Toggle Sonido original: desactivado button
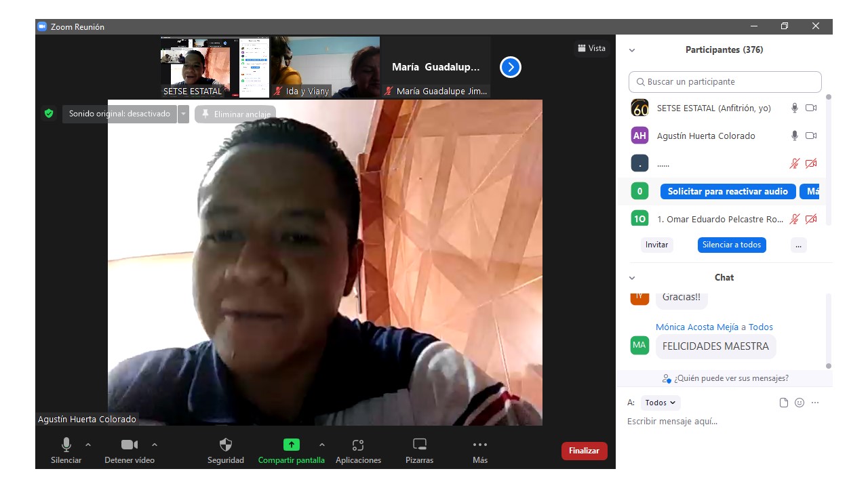This screenshot has height=488, width=868. [x=119, y=114]
